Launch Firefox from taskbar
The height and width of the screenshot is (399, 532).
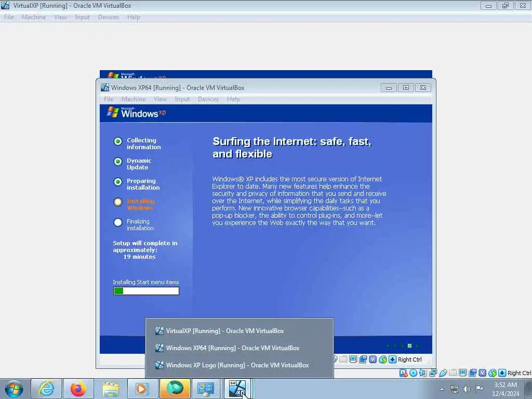pyautogui.click(x=78, y=389)
